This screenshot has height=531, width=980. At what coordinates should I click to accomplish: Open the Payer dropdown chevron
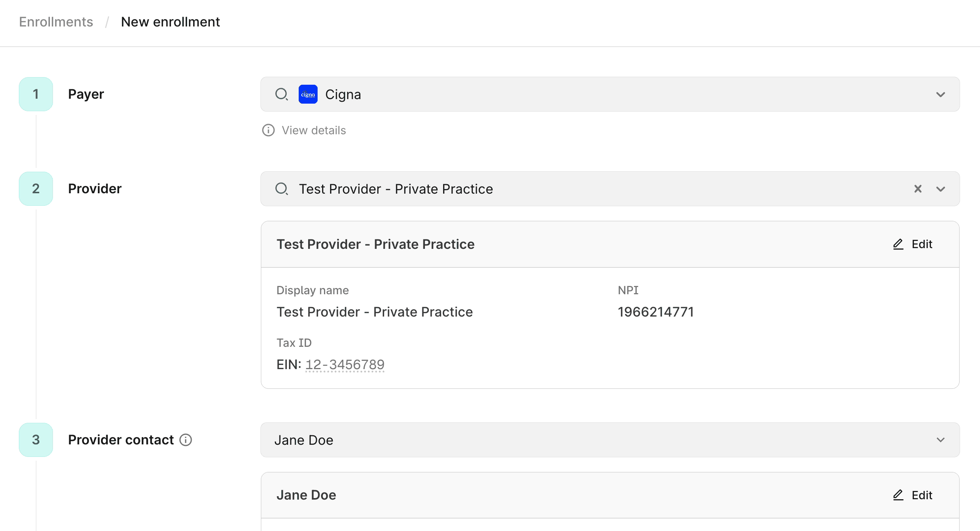point(941,95)
